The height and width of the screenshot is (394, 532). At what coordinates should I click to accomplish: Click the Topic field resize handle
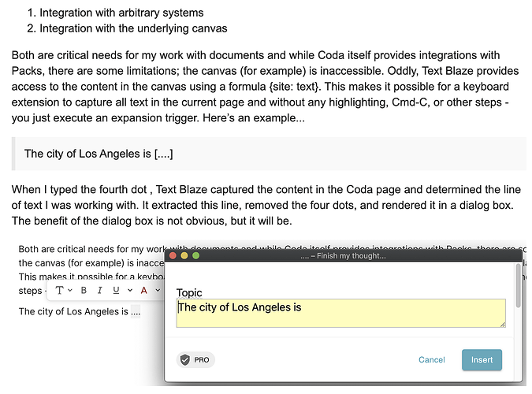503,325
